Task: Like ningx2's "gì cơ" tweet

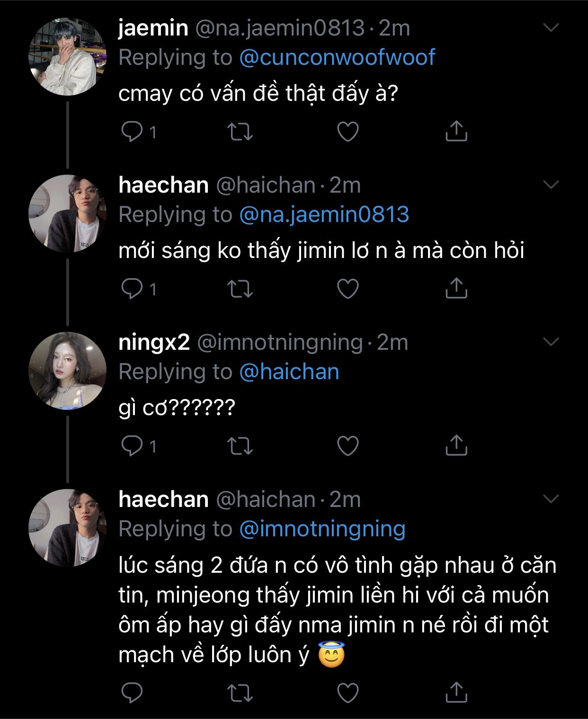Action: 348,446
